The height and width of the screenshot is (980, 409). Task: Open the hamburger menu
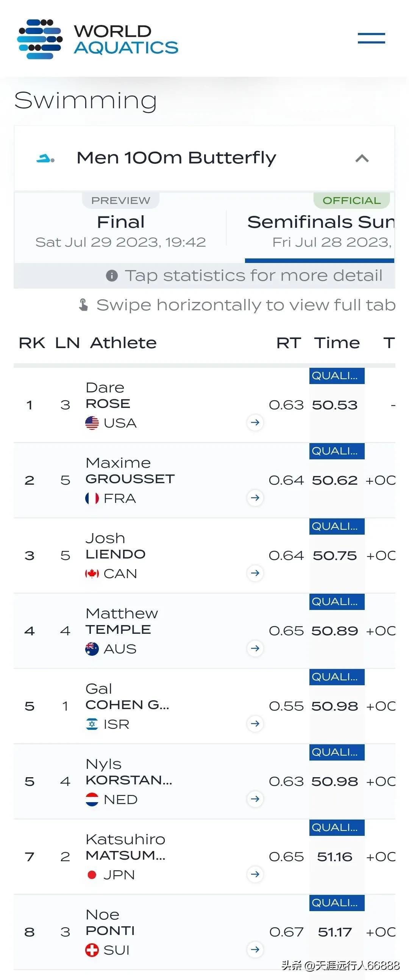point(371,38)
